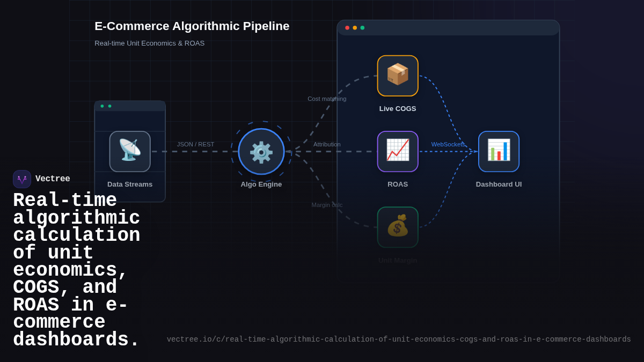Open the Algo Engine gear icon
This screenshot has height=362, width=644.
pyautogui.click(x=261, y=151)
